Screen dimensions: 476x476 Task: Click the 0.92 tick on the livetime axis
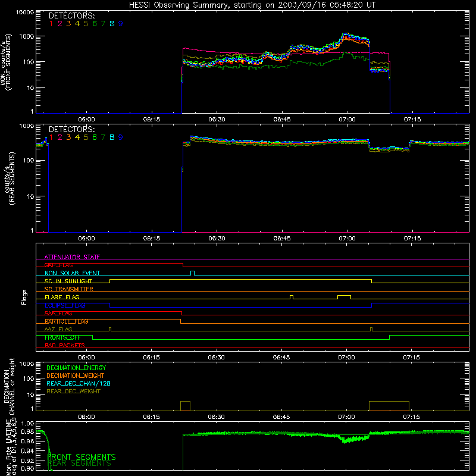point(27,461)
